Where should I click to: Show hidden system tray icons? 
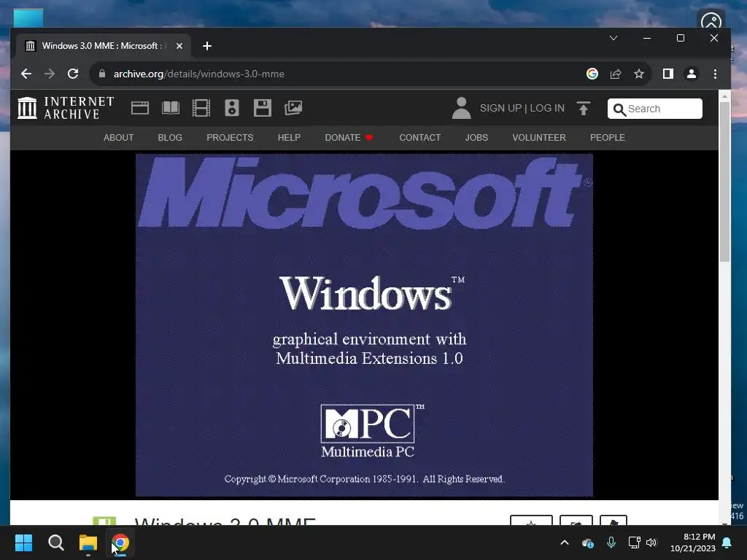[565, 542]
